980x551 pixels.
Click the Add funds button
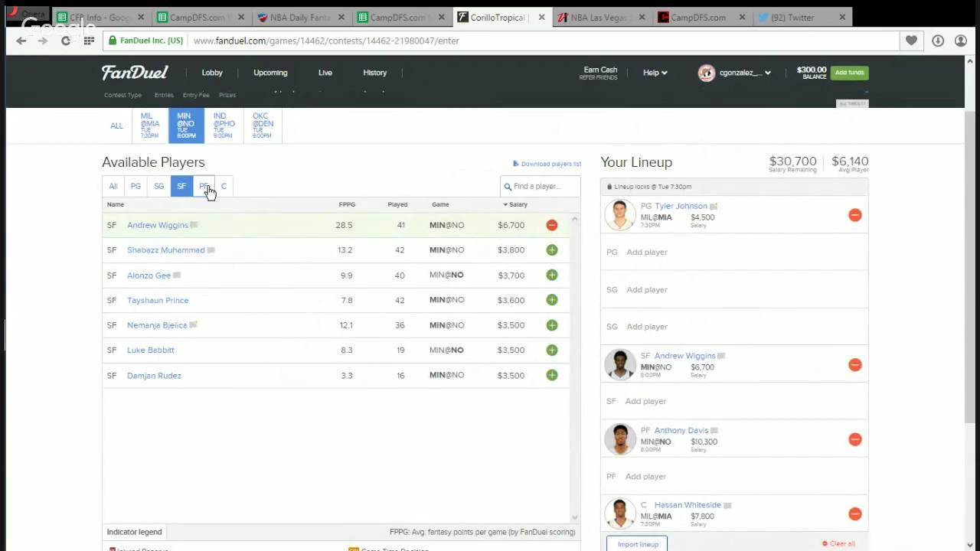pyautogui.click(x=850, y=73)
